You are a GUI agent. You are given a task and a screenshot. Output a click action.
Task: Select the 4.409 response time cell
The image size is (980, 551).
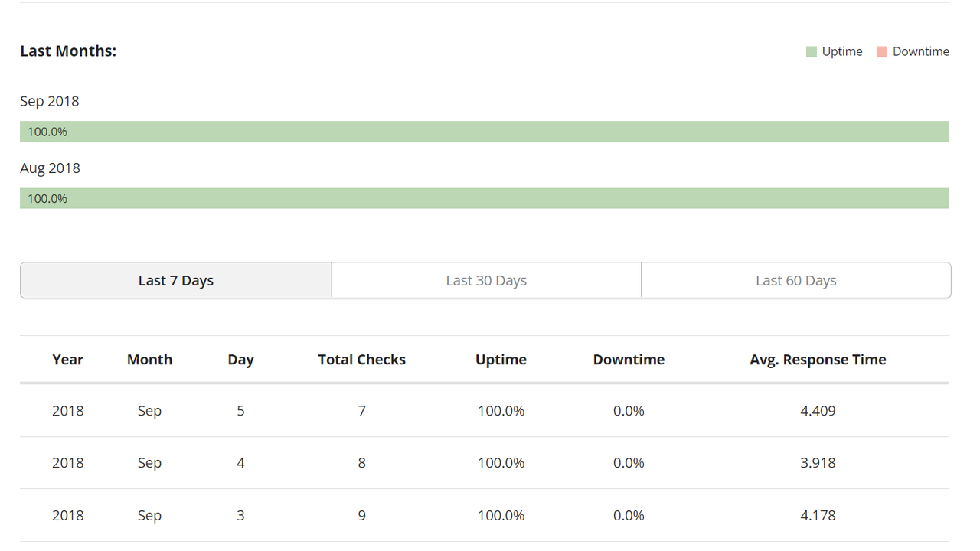[x=818, y=411]
